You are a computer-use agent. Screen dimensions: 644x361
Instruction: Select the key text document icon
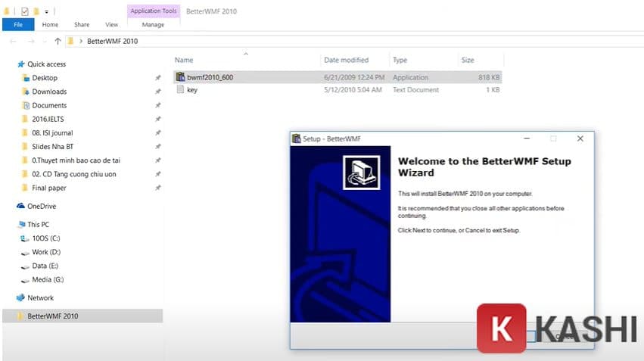click(x=180, y=89)
